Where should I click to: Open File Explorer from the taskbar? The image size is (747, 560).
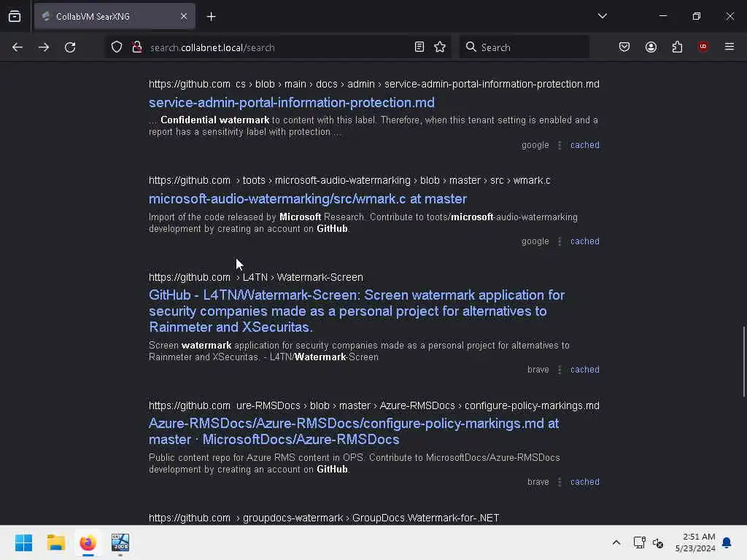click(55, 542)
